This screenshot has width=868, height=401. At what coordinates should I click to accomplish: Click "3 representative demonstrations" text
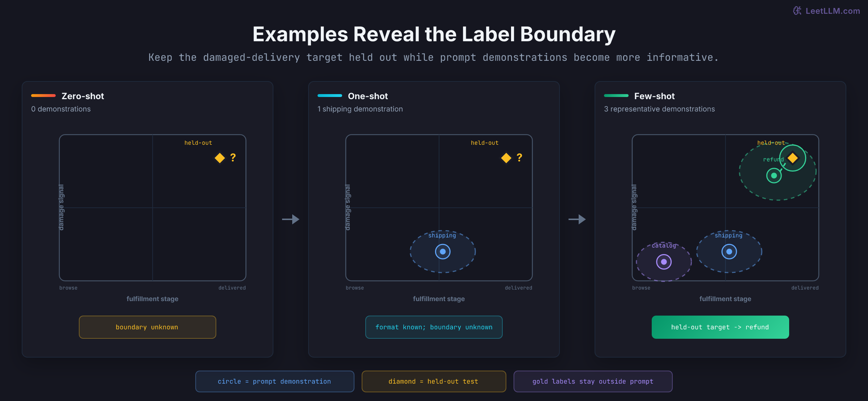659,109
